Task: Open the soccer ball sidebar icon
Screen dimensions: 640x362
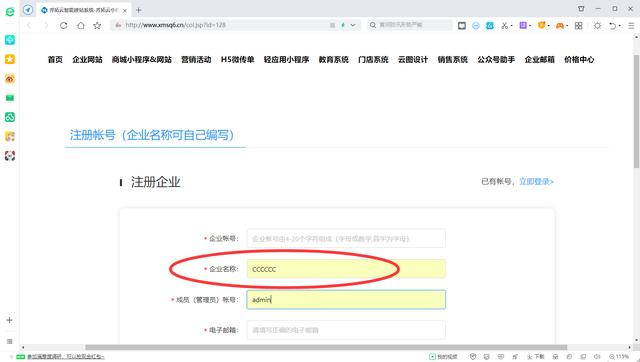Action: tap(10, 155)
